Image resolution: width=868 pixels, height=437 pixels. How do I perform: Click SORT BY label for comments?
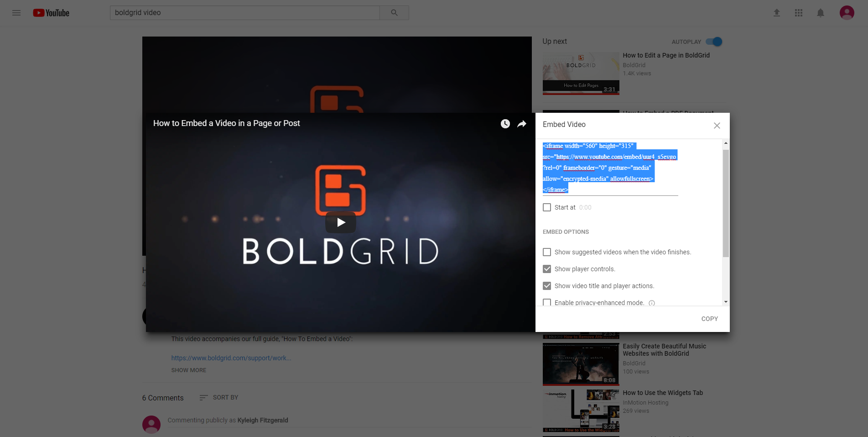(x=225, y=398)
